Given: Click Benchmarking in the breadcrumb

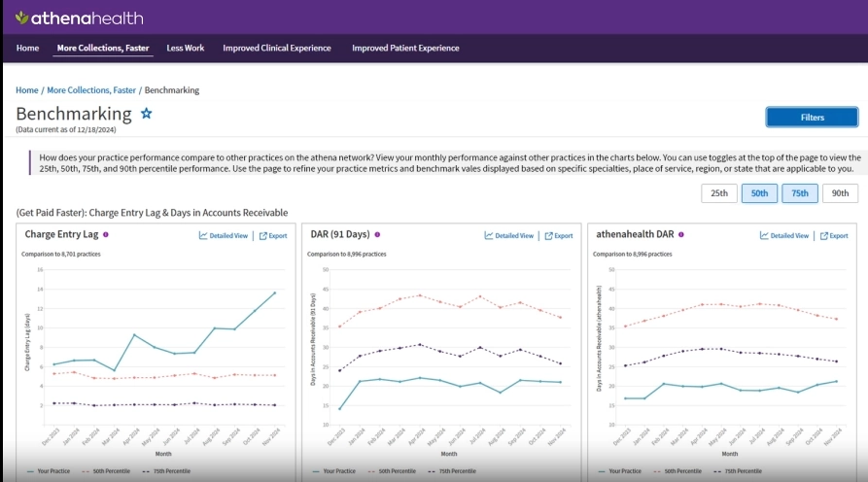Looking at the screenshot, I should click(x=172, y=90).
